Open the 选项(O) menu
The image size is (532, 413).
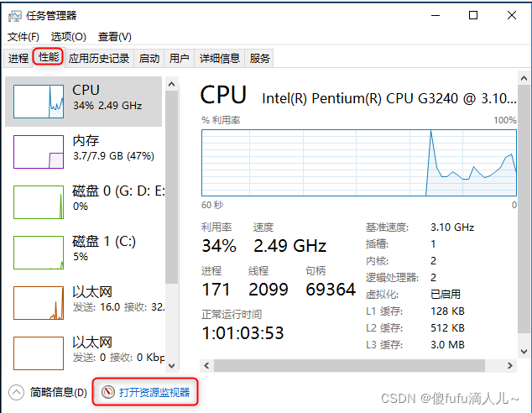pyautogui.click(x=68, y=37)
